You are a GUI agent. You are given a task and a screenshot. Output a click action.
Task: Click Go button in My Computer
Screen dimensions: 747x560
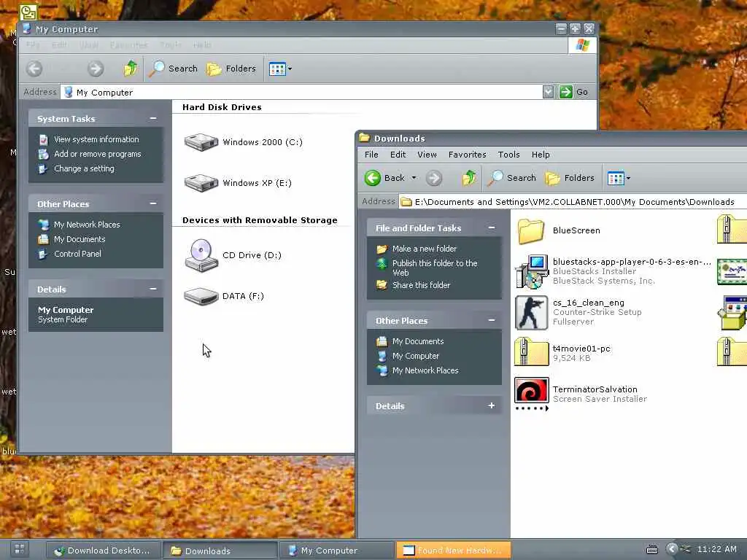tap(573, 92)
